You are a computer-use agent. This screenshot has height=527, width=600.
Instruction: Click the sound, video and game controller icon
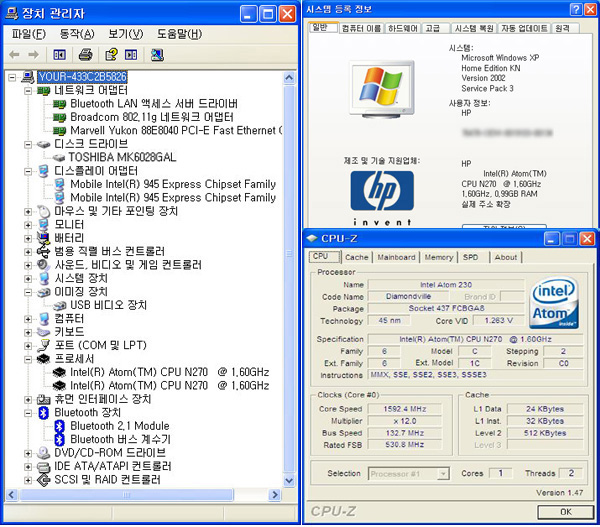pyautogui.click(x=44, y=265)
